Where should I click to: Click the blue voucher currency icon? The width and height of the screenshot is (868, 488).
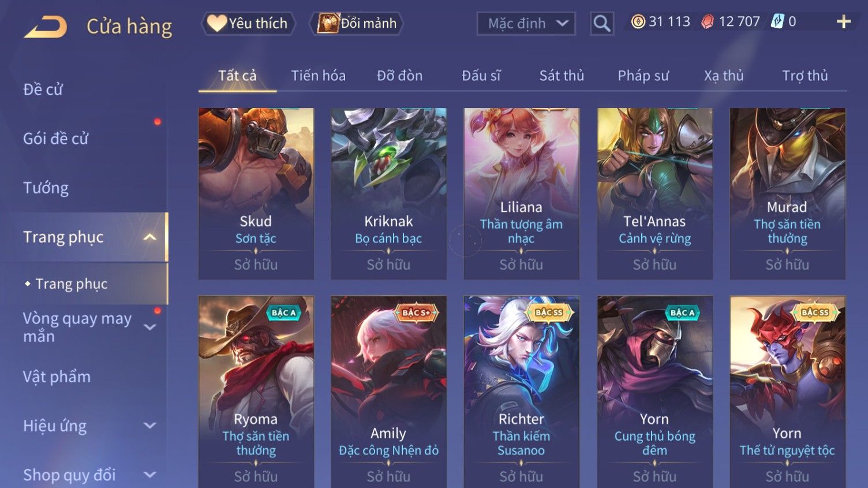(x=777, y=22)
